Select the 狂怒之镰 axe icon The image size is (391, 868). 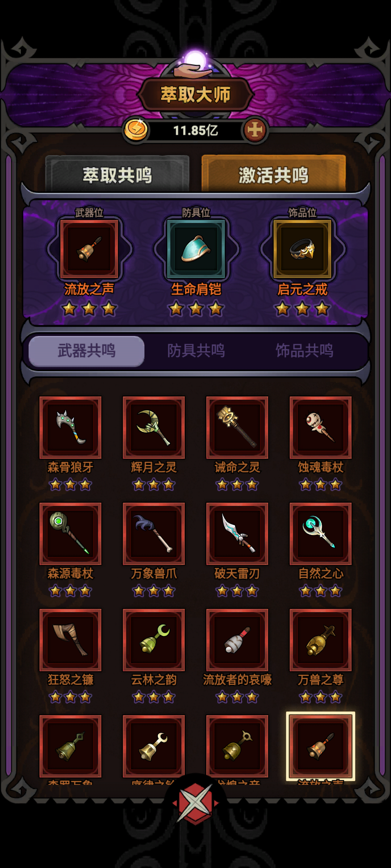point(70,640)
